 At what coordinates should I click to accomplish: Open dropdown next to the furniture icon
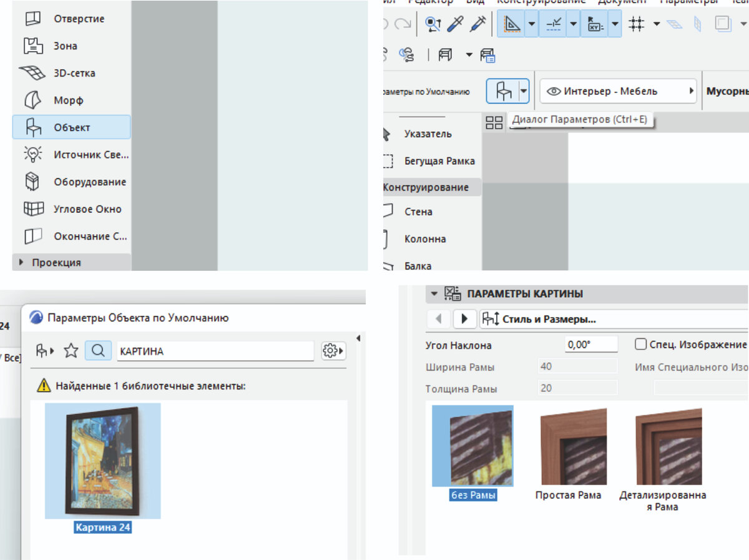click(469, 55)
